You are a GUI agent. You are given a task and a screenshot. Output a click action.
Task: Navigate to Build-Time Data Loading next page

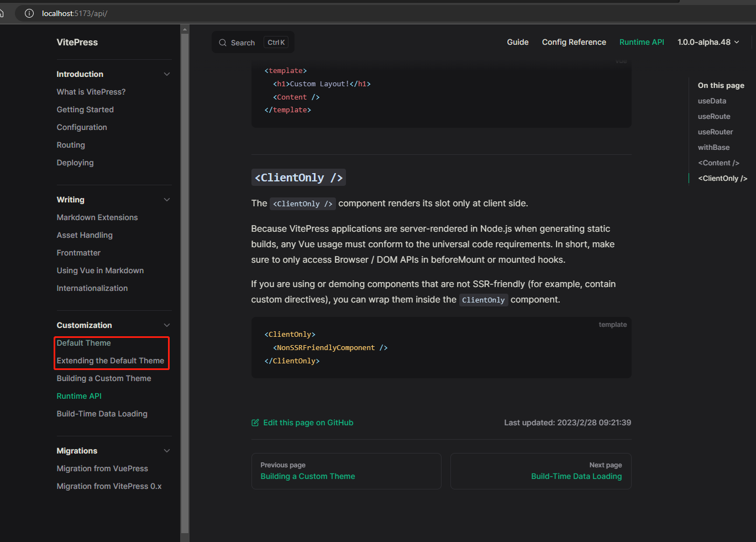[576, 476]
